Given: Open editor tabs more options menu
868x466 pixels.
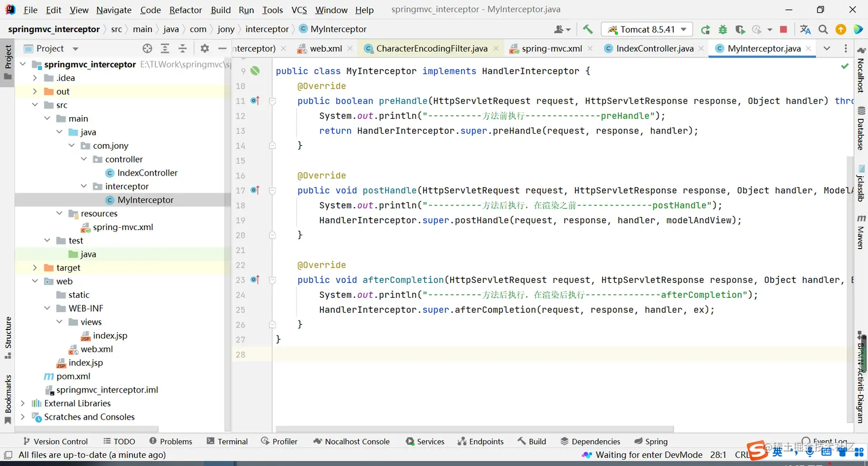Looking at the screenshot, I should [x=845, y=49].
